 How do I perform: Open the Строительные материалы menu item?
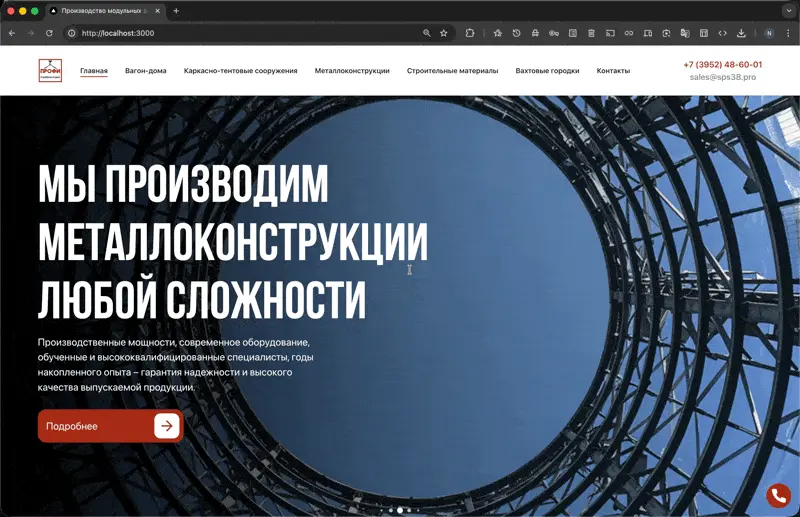pos(453,71)
